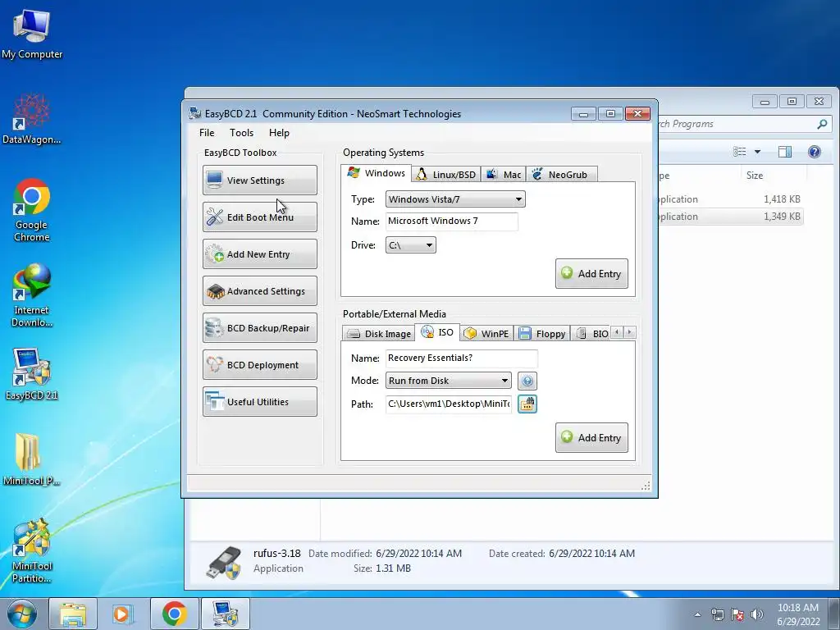Click the Recovery Essentials name field
The height and width of the screenshot is (630, 840).
point(461,358)
